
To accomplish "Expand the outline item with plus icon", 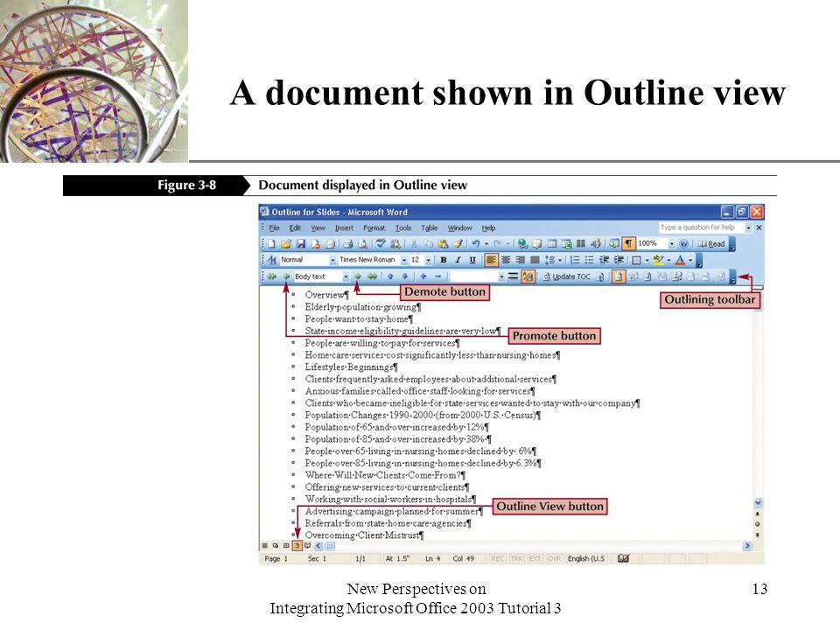I will click(x=423, y=276).
